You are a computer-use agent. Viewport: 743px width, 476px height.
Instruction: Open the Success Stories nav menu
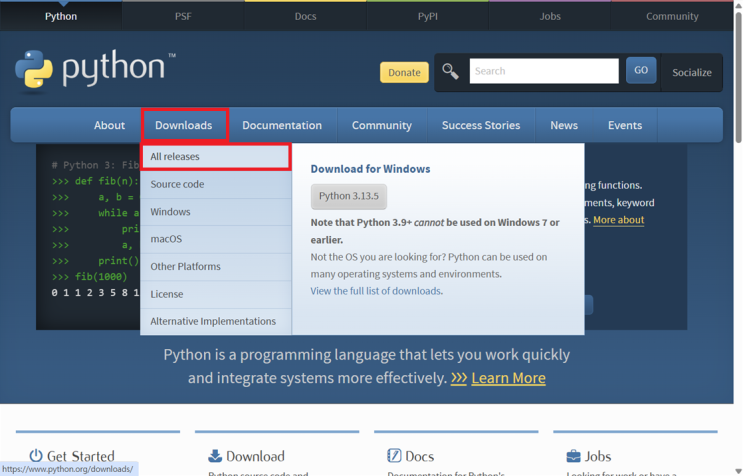tap(481, 126)
